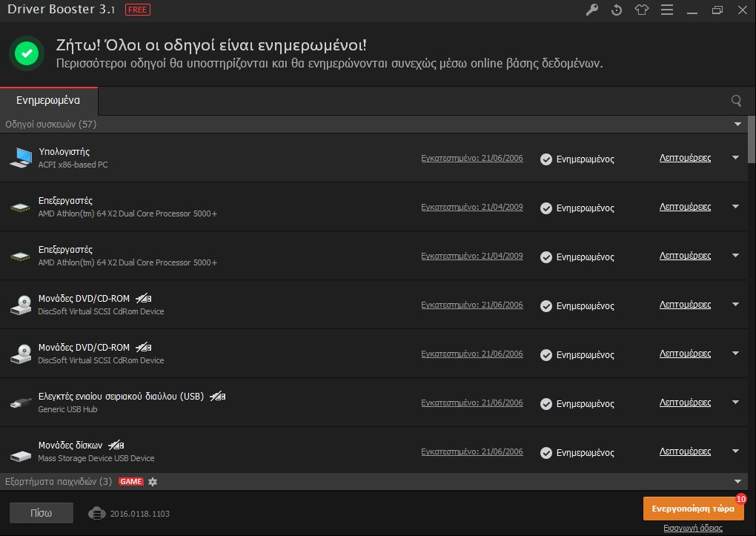
Task: Open Λεπτομέρειες link for second Athlon processor
Action: click(x=685, y=256)
